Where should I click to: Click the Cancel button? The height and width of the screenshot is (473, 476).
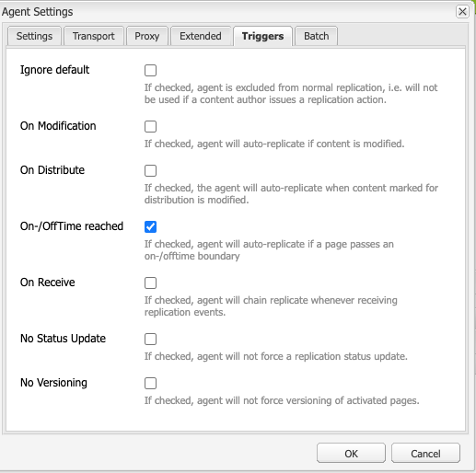click(425, 453)
